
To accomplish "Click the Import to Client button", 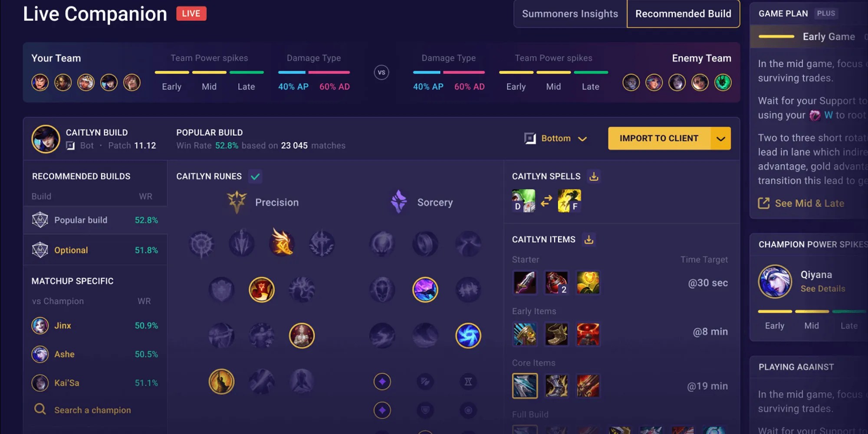I will pos(659,138).
